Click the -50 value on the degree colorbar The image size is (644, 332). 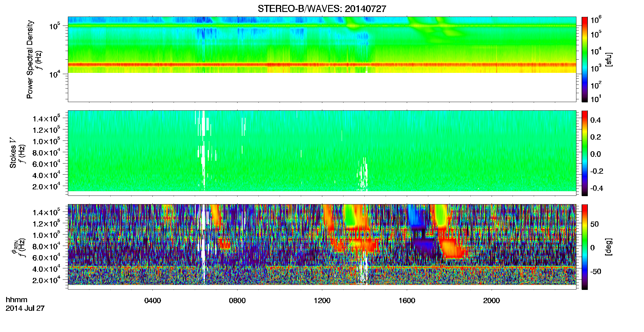point(595,271)
